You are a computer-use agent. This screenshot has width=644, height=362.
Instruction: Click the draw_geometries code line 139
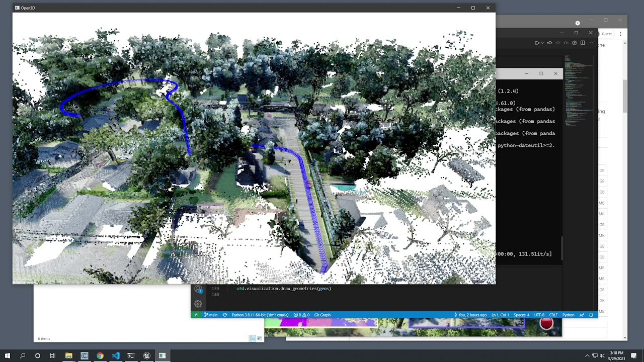coord(284,289)
